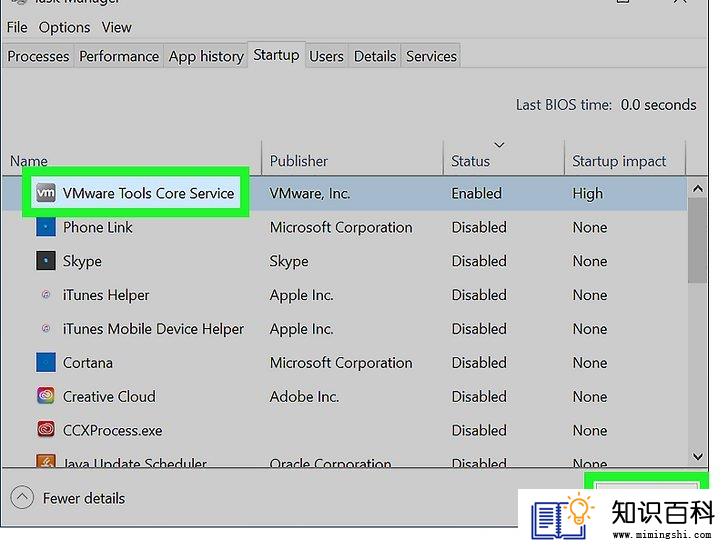Sort by the Startup impact column header
This screenshot has height=549, width=728.
[625, 161]
